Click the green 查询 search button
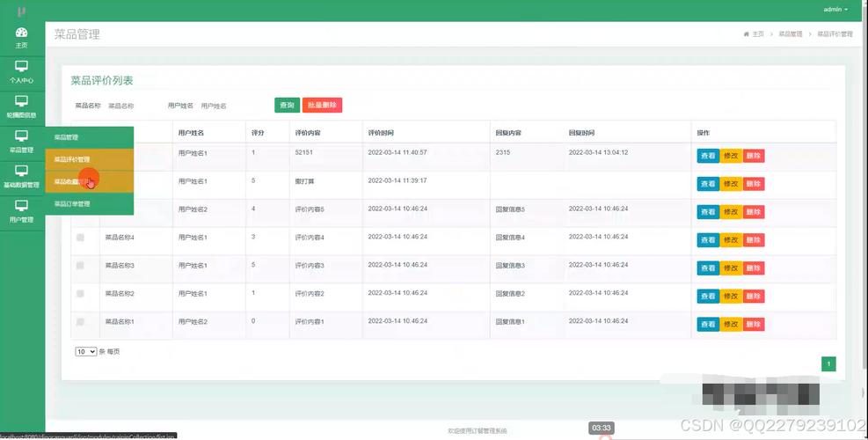 click(x=287, y=106)
